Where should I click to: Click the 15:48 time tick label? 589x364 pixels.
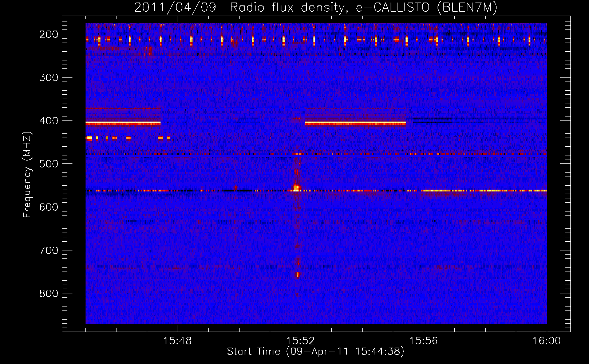(178, 341)
